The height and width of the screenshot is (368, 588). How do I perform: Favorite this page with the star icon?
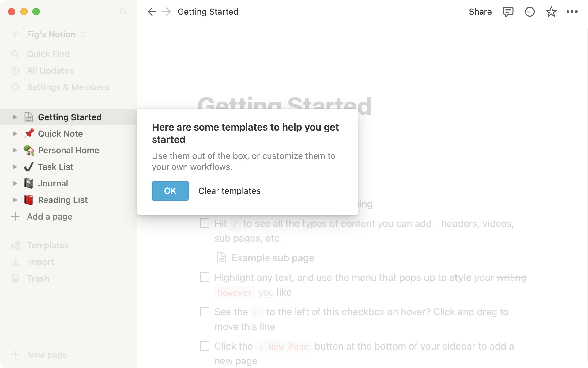pyautogui.click(x=551, y=12)
